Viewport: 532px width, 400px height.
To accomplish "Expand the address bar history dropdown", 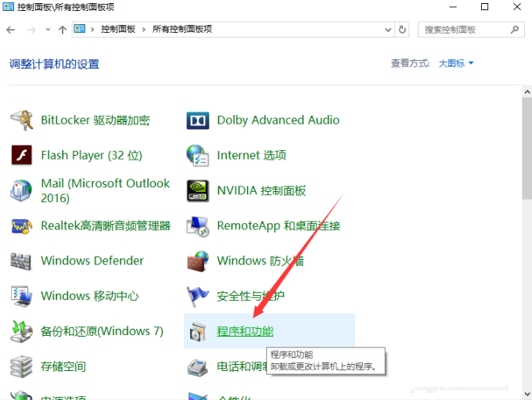I will pos(388,30).
